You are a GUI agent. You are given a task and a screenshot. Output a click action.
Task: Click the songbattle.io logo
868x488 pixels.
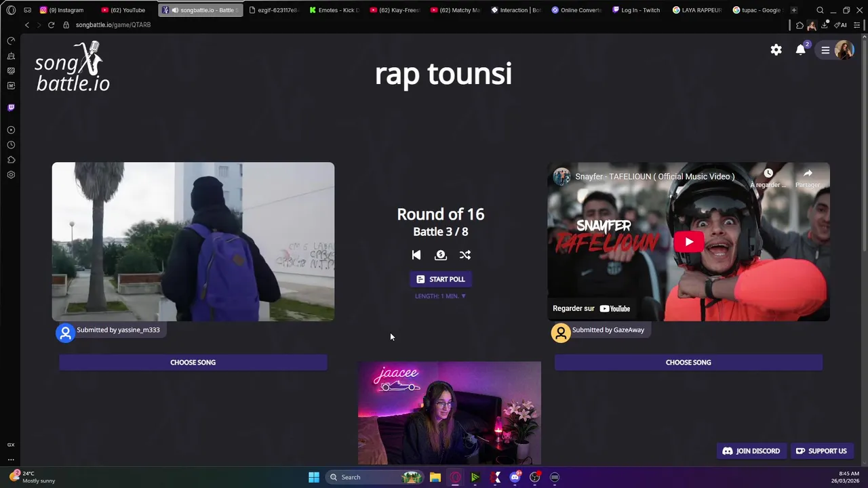72,66
